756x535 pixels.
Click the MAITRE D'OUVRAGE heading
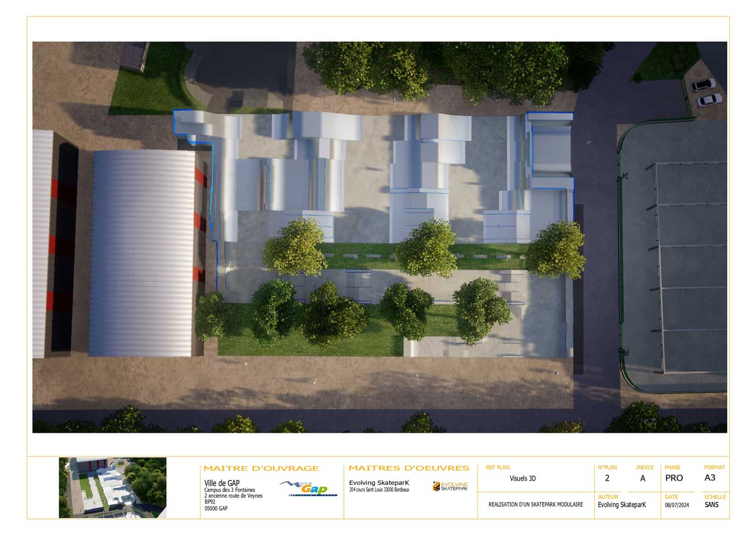[261, 468]
